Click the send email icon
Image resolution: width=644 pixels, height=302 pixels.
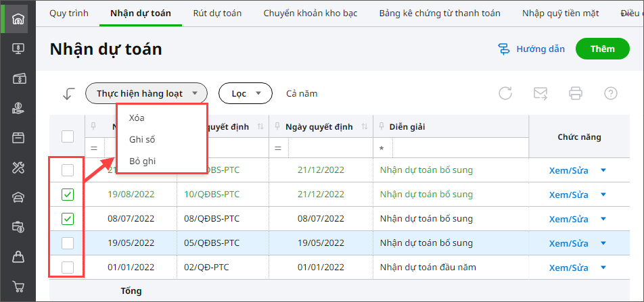click(x=540, y=93)
